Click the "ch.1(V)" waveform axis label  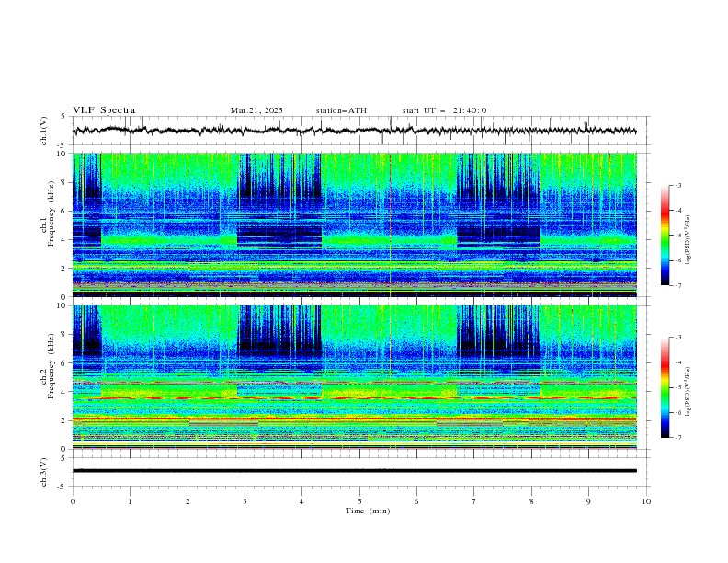pyautogui.click(x=44, y=131)
